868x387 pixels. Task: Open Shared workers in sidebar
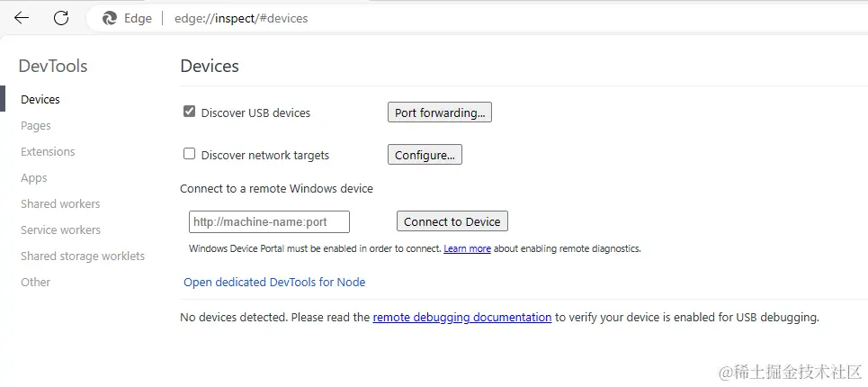[x=60, y=204]
